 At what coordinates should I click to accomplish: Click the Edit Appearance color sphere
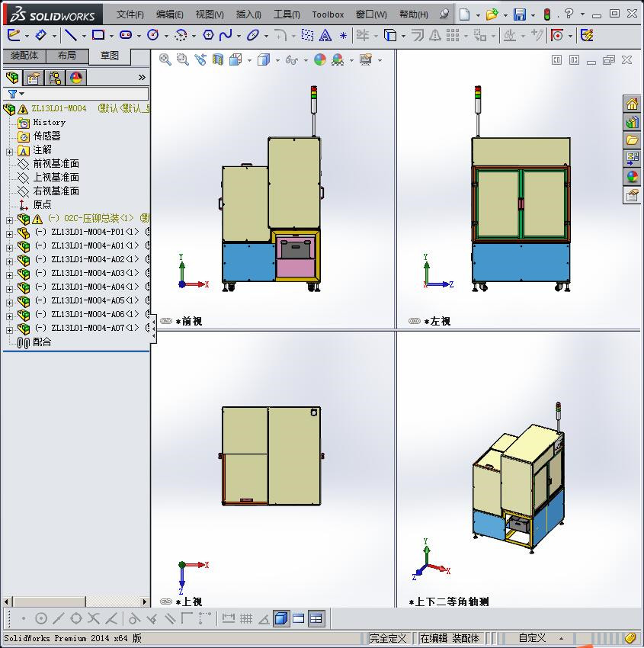pyautogui.click(x=320, y=60)
